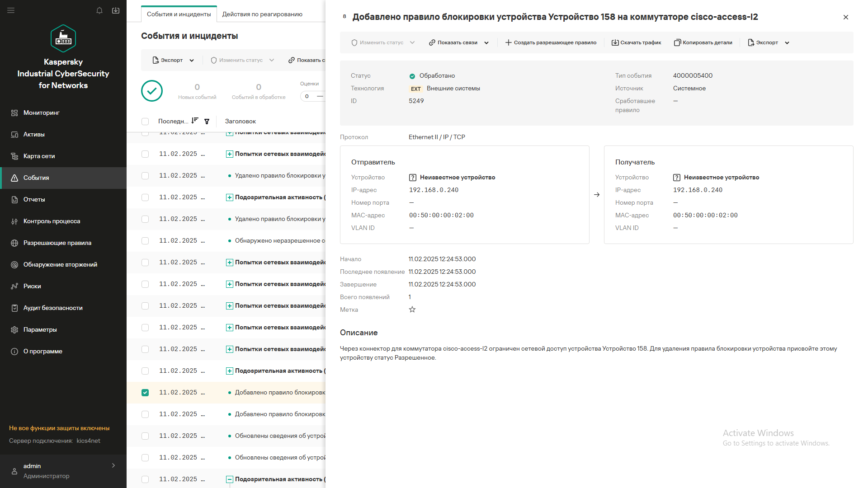Click the recipient MAC address value
The image size is (868, 488).
tap(705, 216)
